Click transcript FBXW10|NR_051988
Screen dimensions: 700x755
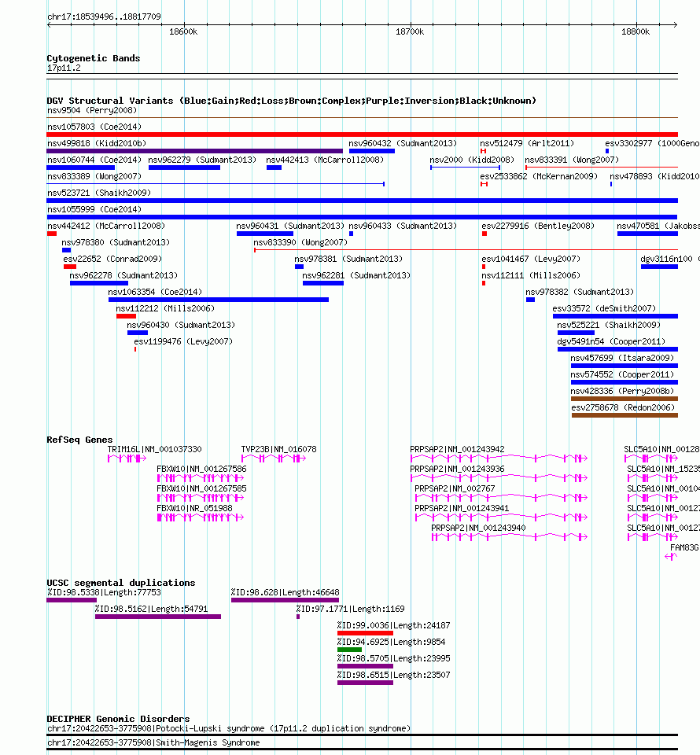pyautogui.click(x=201, y=517)
